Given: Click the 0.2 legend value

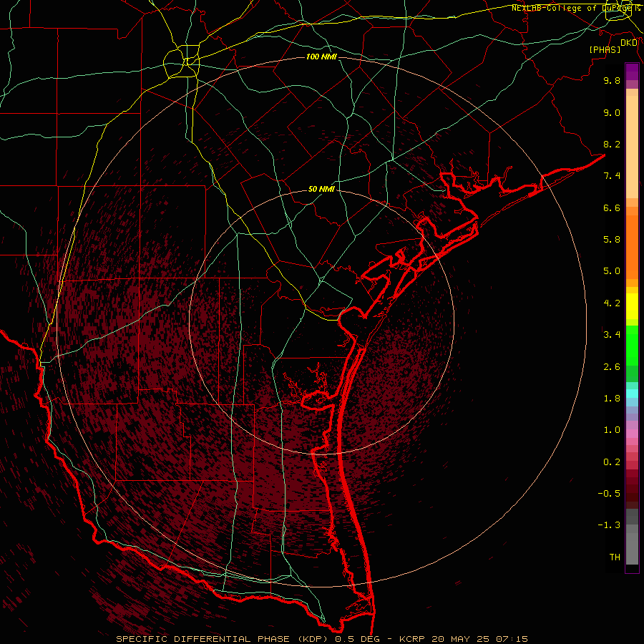Looking at the screenshot, I should [612, 462].
